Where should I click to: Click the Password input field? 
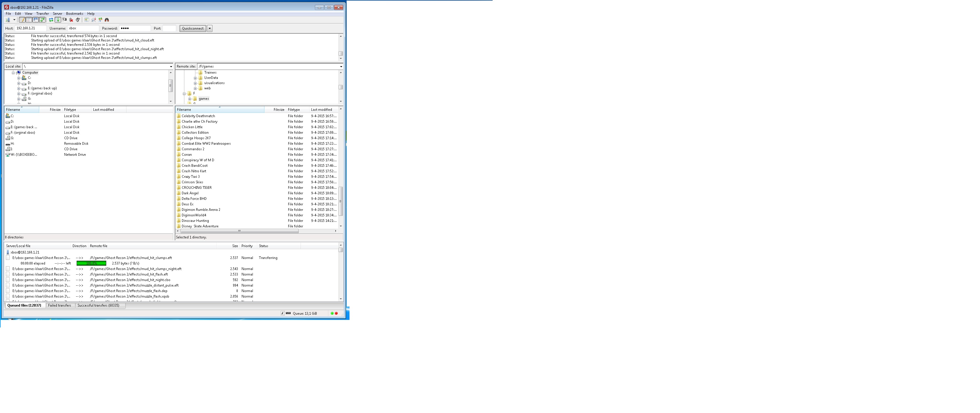[135, 28]
